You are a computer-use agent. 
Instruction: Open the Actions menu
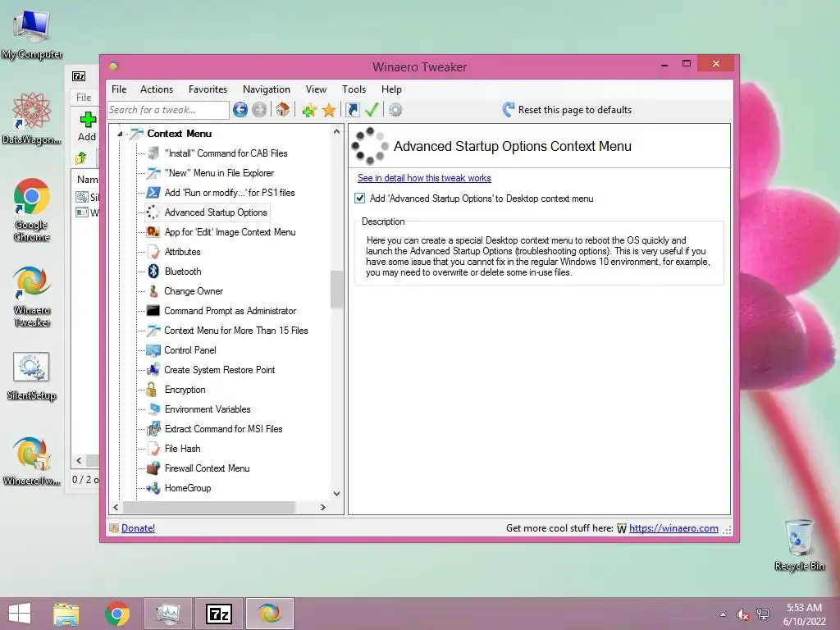(x=157, y=89)
